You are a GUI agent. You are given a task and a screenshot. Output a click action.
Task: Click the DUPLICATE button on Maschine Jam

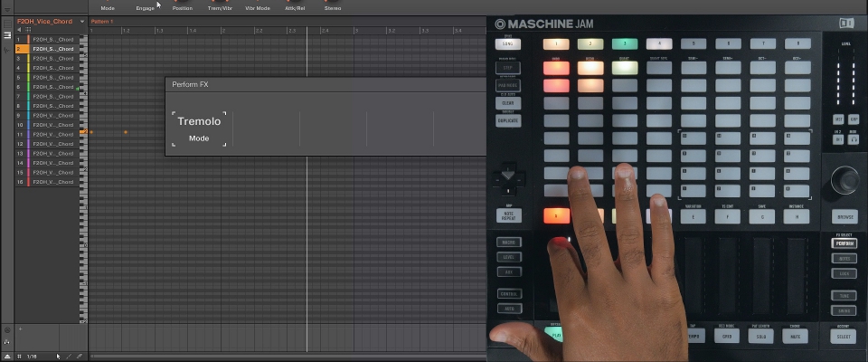[508, 120]
